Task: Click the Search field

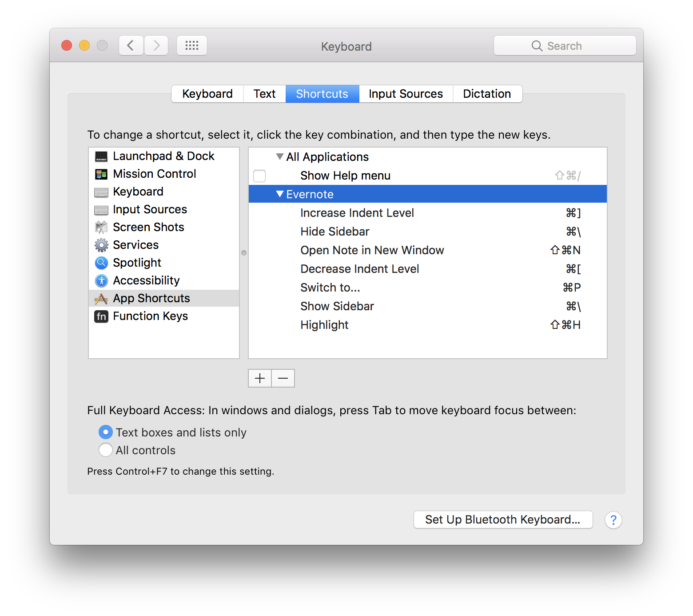Action: point(565,45)
